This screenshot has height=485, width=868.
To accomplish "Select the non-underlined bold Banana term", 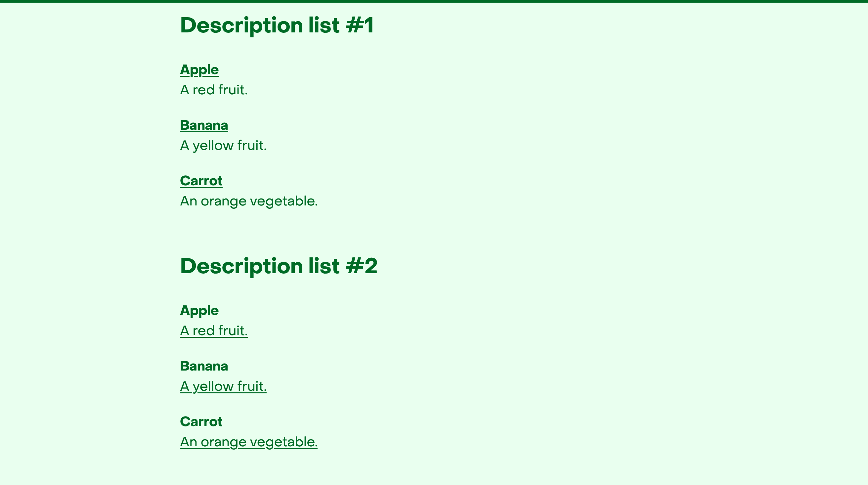I will pos(204,366).
